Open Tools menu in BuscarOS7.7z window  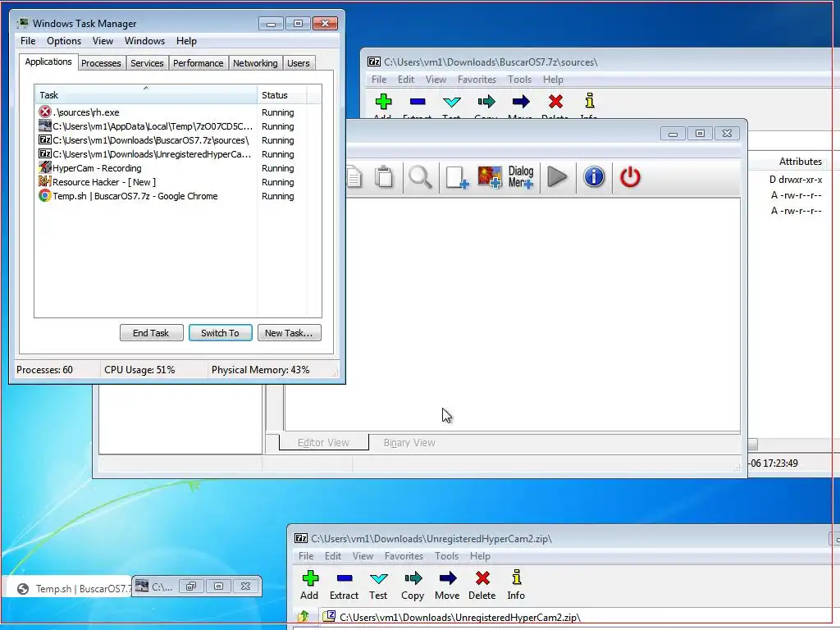click(519, 80)
